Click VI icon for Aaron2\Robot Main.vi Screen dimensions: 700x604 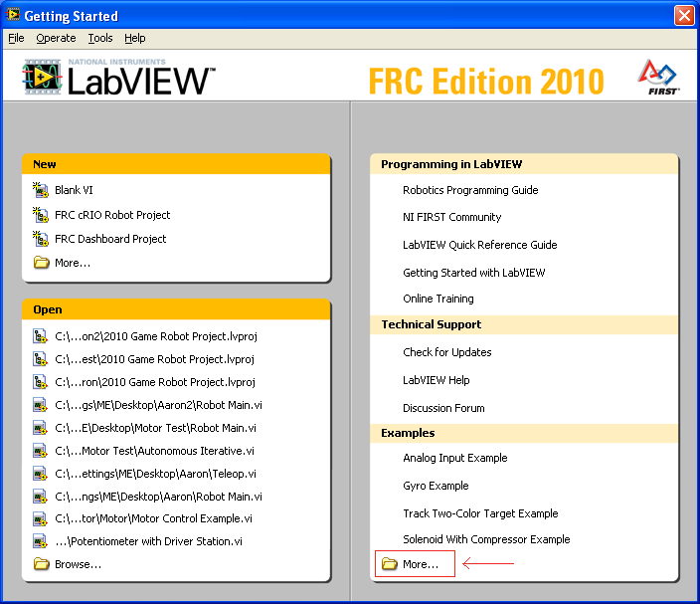click(40, 405)
